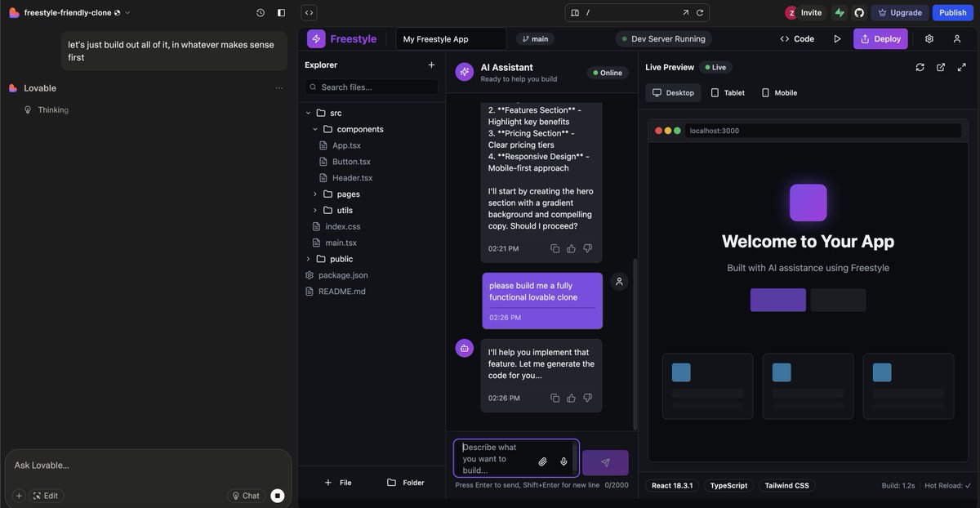
Task: Create a new File in Explorer
Action: pos(338,483)
